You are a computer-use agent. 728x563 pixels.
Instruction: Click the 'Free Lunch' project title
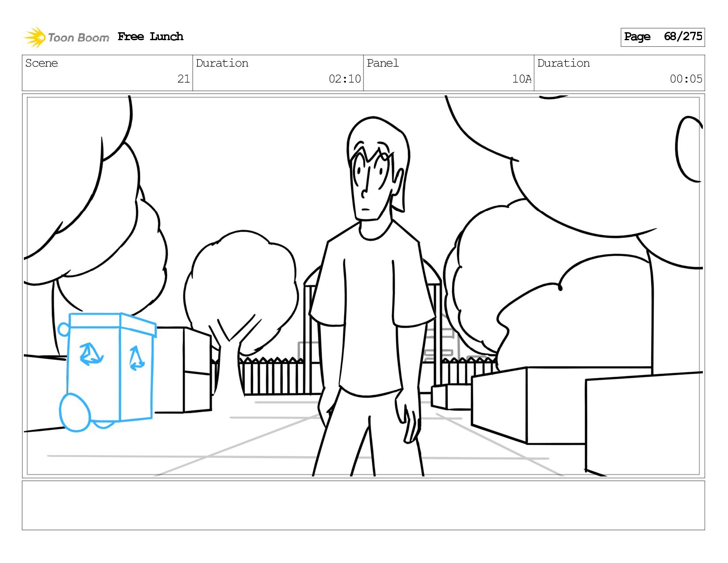[150, 37]
